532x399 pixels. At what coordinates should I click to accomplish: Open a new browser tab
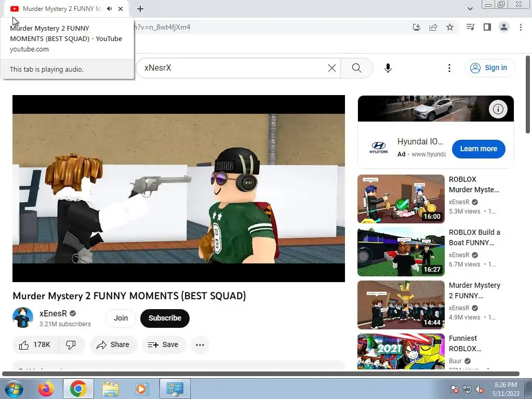click(x=140, y=9)
